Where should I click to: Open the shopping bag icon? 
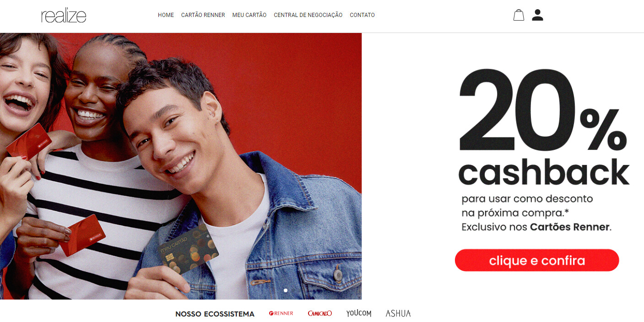coord(519,15)
